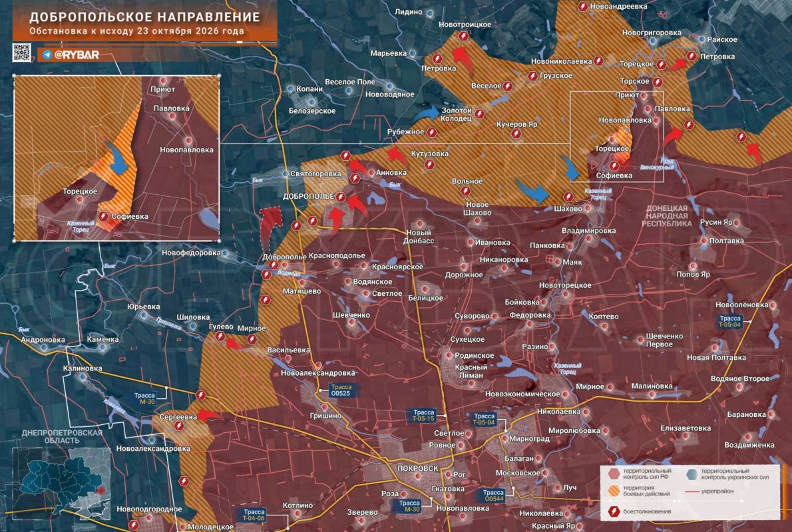Click the Торецкое-Софиевка inset map

coord(116,158)
